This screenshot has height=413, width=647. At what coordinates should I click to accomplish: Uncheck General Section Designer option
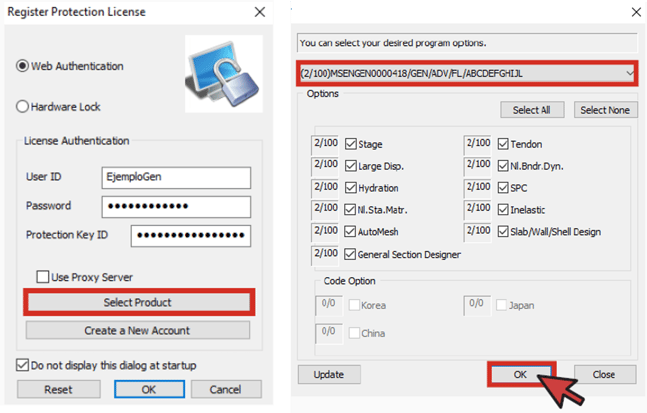tap(351, 254)
